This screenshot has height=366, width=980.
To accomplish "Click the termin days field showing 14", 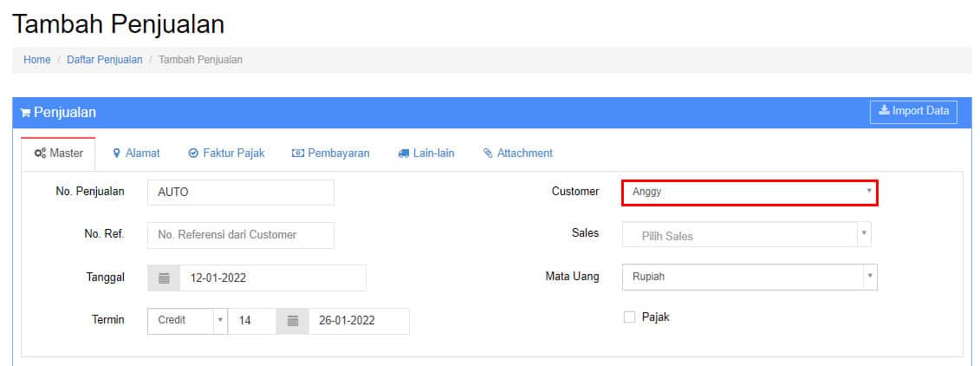I will (252, 321).
